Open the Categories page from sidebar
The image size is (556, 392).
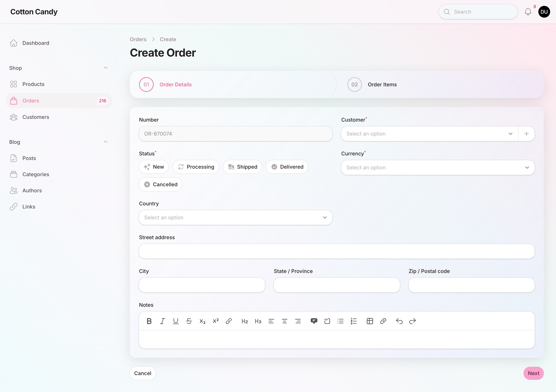(x=36, y=174)
